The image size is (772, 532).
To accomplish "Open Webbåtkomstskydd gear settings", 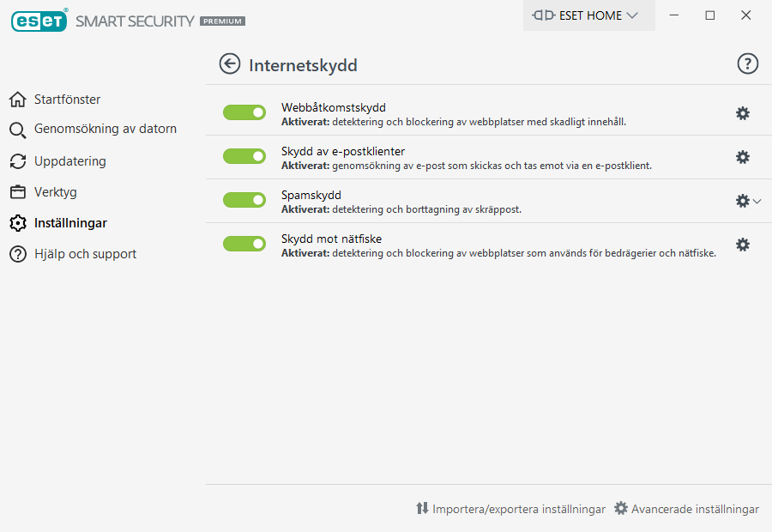I will (743, 113).
